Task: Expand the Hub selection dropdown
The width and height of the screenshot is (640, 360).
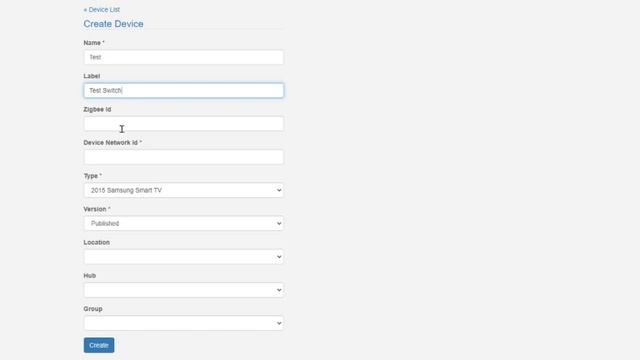Action: pyautogui.click(x=184, y=290)
